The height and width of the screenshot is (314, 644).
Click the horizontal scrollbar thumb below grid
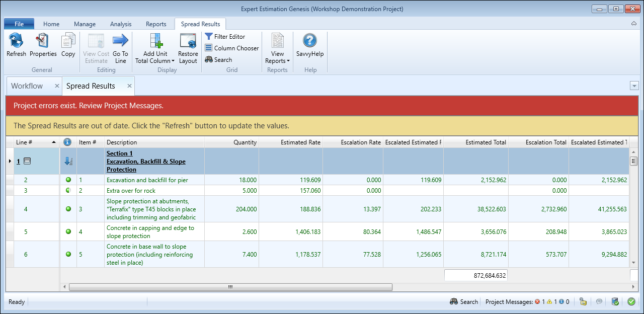point(230,287)
